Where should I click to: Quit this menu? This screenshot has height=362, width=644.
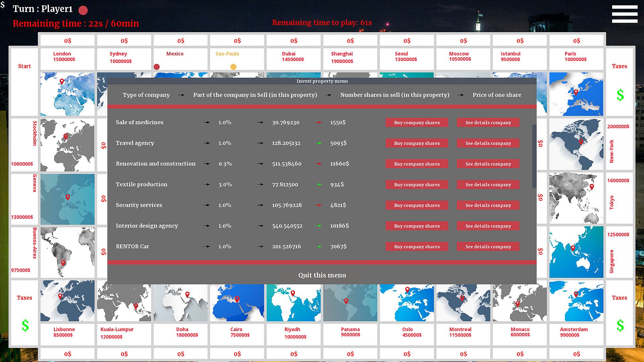pos(322,275)
